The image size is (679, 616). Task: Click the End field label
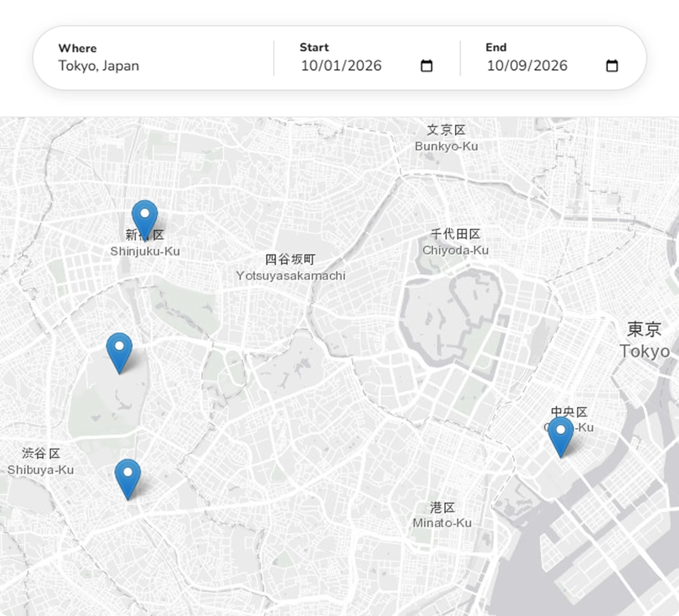pos(496,47)
